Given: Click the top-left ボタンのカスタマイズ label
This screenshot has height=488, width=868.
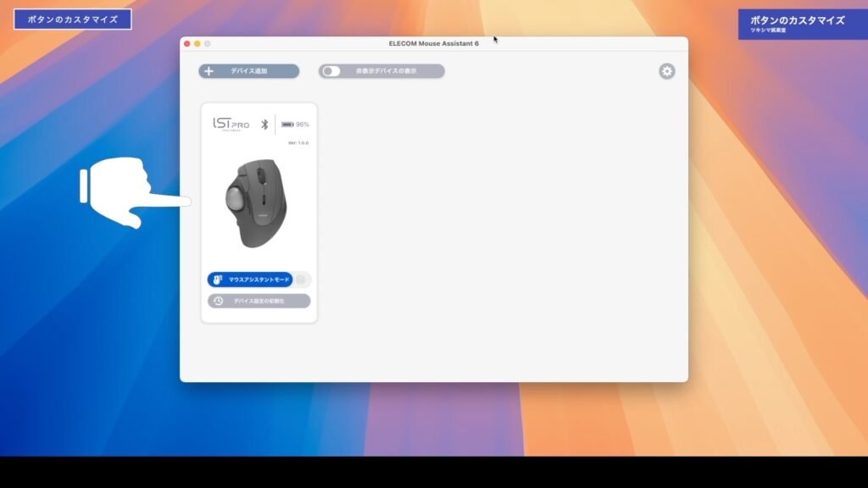Looking at the screenshot, I should coord(73,19).
